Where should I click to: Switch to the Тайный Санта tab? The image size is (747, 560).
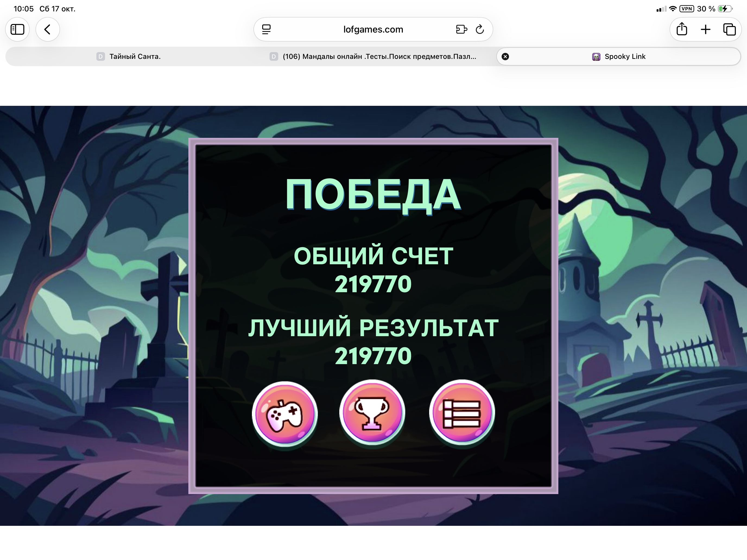tap(128, 56)
